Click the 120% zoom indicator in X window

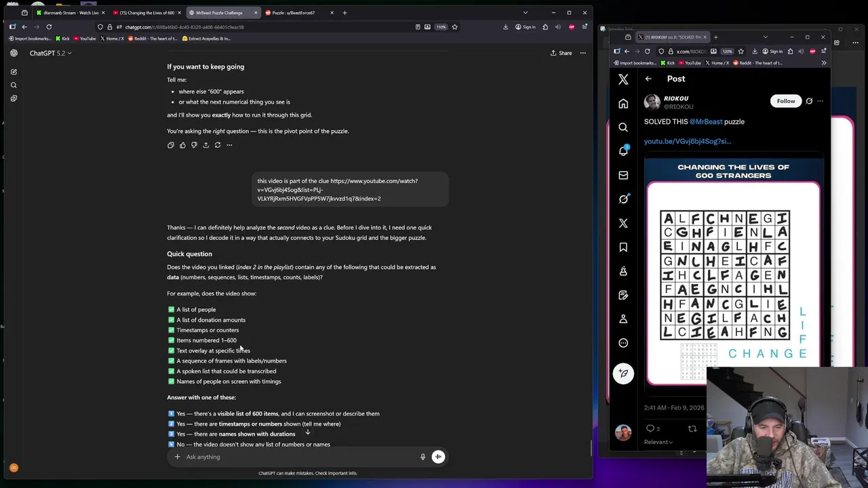click(x=727, y=52)
